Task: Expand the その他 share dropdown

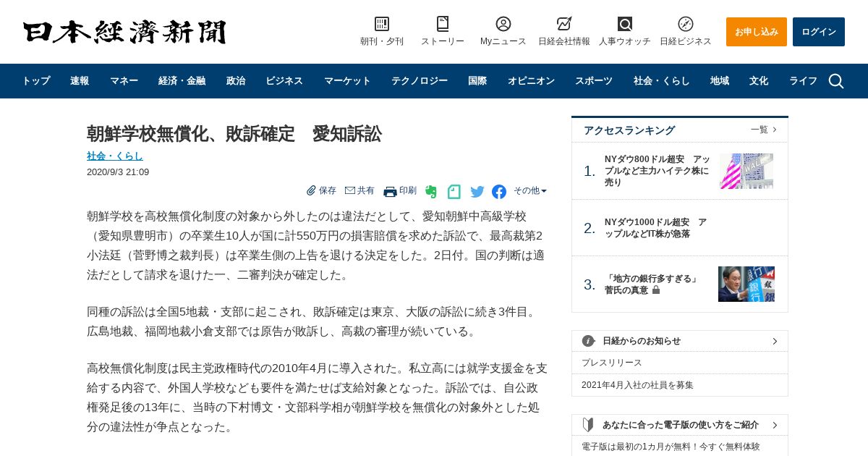Action: pyautogui.click(x=530, y=190)
